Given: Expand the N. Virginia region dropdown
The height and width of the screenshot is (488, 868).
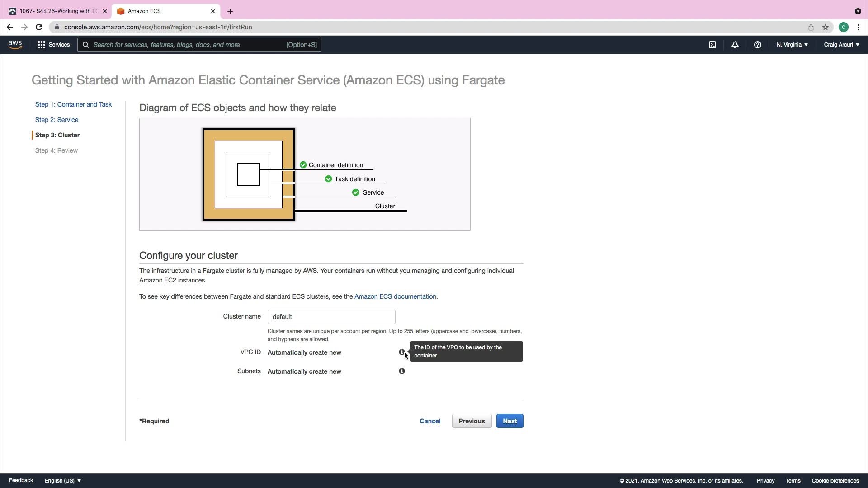Looking at the screenshot, I should 792,45.
